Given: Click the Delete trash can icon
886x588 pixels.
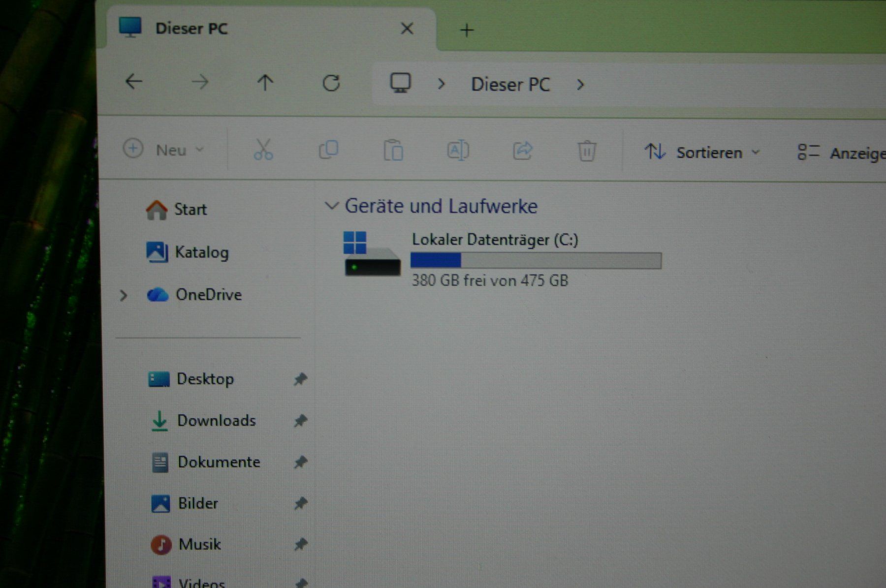Looking at the screenshot, I should tap(587, 151).
